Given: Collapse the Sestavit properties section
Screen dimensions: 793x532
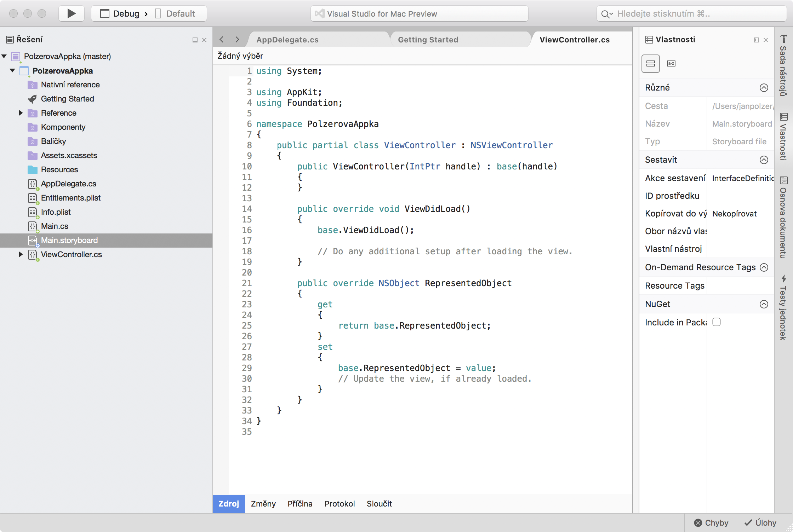Looking at the screenshot, I should tap(764, 160).
